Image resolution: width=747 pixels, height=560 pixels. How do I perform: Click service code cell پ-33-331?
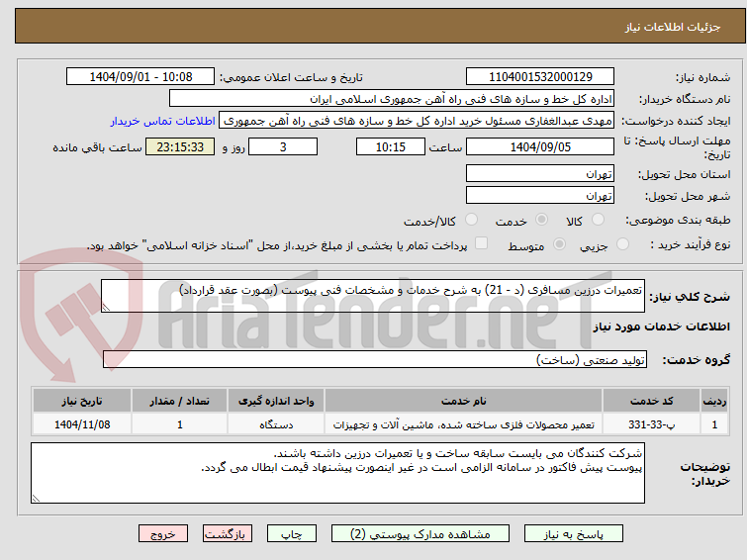coord(651,424)
